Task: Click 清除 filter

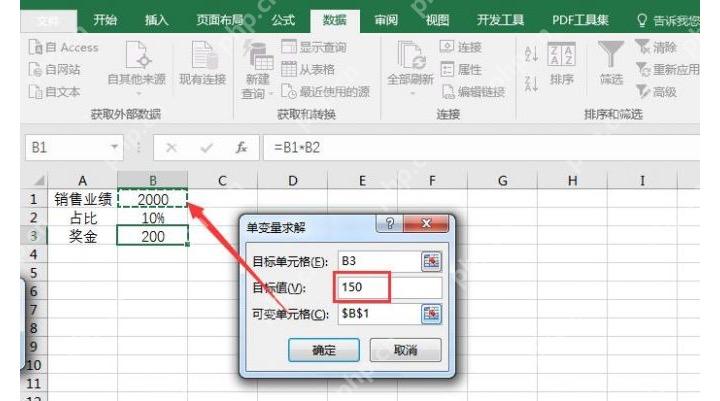Action: (x=656, y=47)
